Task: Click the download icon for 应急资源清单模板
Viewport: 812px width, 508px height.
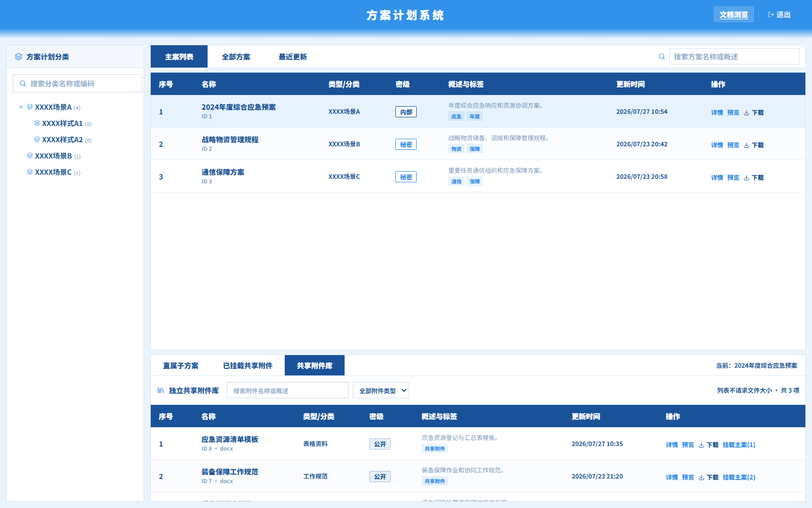Action: pyautogui.click(x=701, y=445)
